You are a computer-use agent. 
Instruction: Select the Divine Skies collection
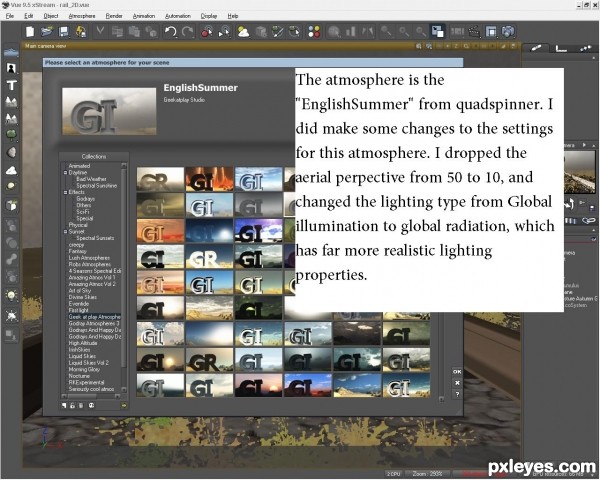tap(82, 297)
